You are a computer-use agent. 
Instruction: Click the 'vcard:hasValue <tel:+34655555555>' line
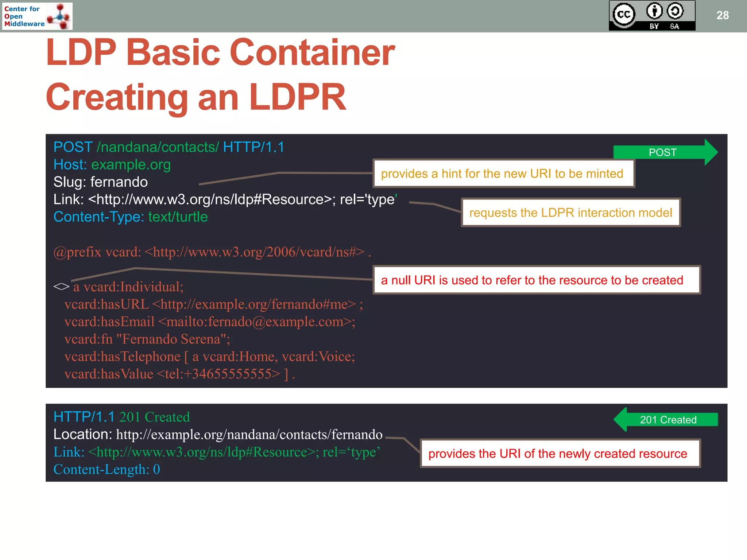click(179, 374)
